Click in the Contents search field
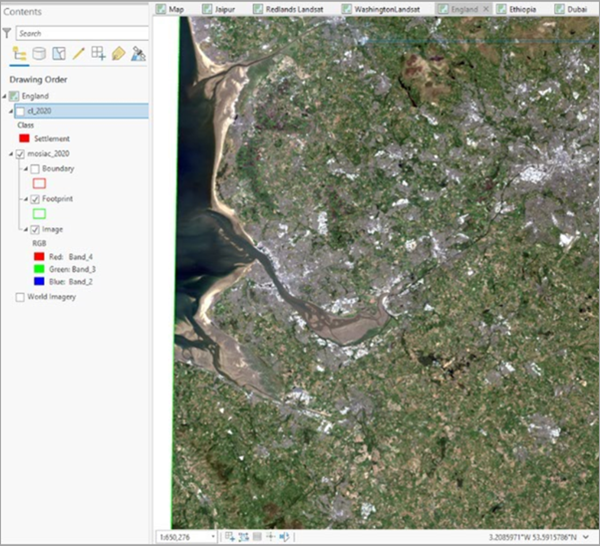600x546 pixels. coord(80,33)
